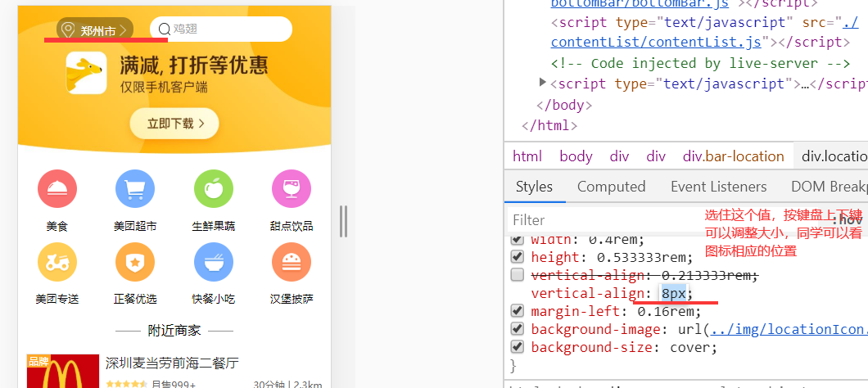Click the background-size value cover
This screenshot has width=868, height=388.
[689, 348]
